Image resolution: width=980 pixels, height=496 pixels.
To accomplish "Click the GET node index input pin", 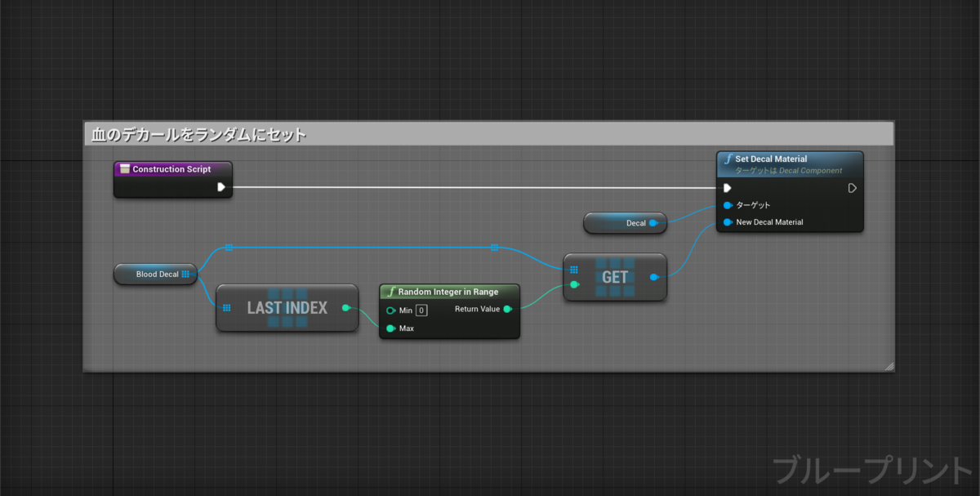I will click(574, 284).
